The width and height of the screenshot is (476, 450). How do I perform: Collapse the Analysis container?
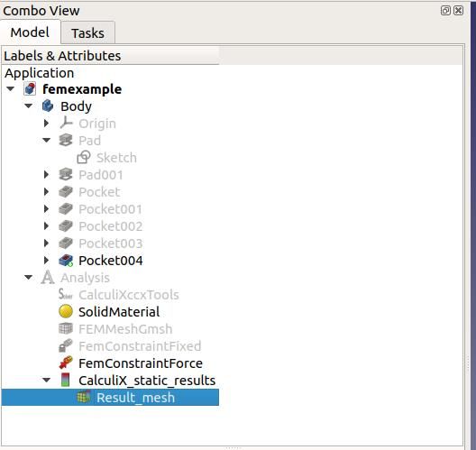28,277
